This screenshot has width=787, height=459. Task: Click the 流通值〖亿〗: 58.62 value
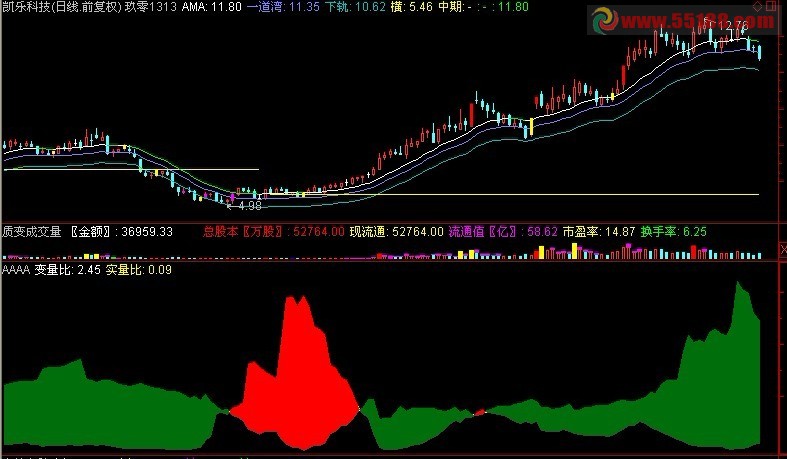503,232
